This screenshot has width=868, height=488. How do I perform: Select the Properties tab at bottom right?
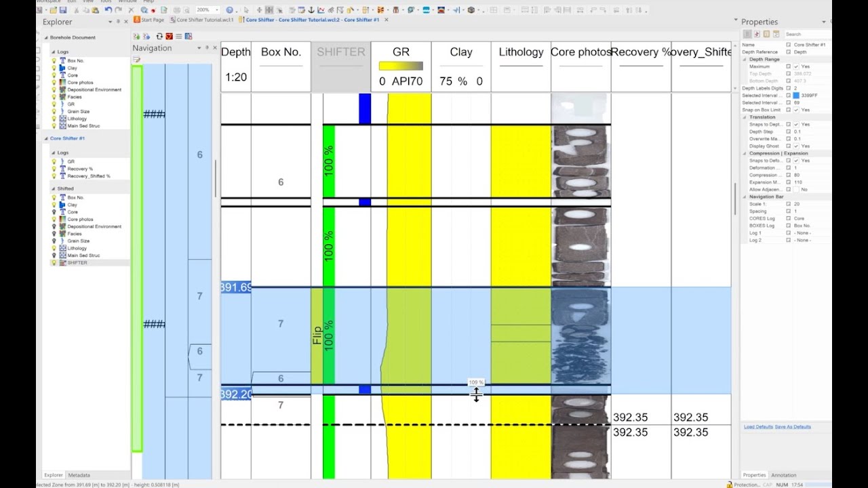click(754, 475)
